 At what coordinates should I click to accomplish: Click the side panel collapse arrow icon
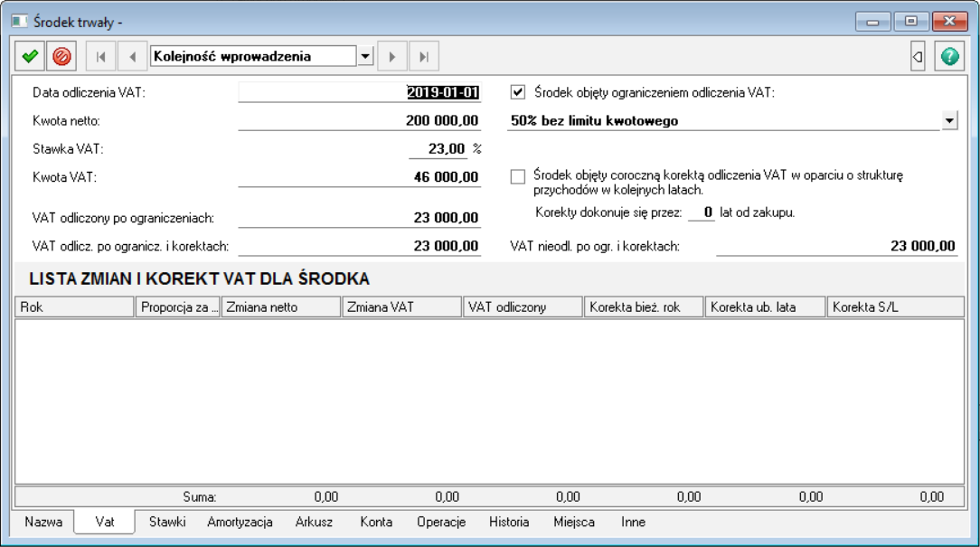(918, 56)
